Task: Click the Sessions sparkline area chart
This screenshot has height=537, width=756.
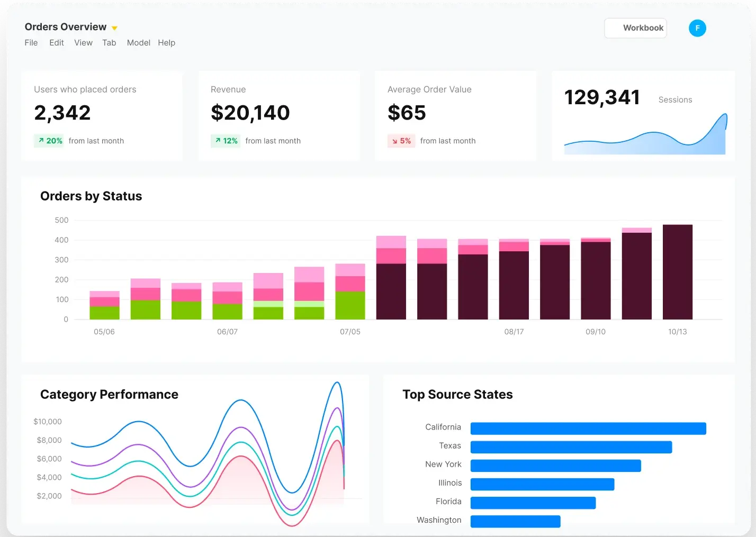Action: pos(645,134)
